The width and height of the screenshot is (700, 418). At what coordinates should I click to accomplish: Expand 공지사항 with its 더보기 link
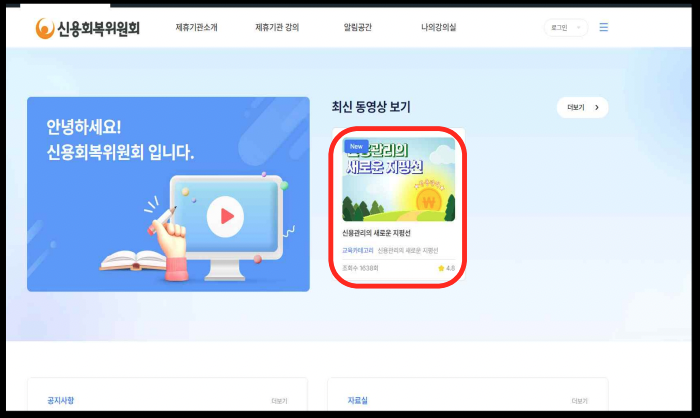(279, 401)
